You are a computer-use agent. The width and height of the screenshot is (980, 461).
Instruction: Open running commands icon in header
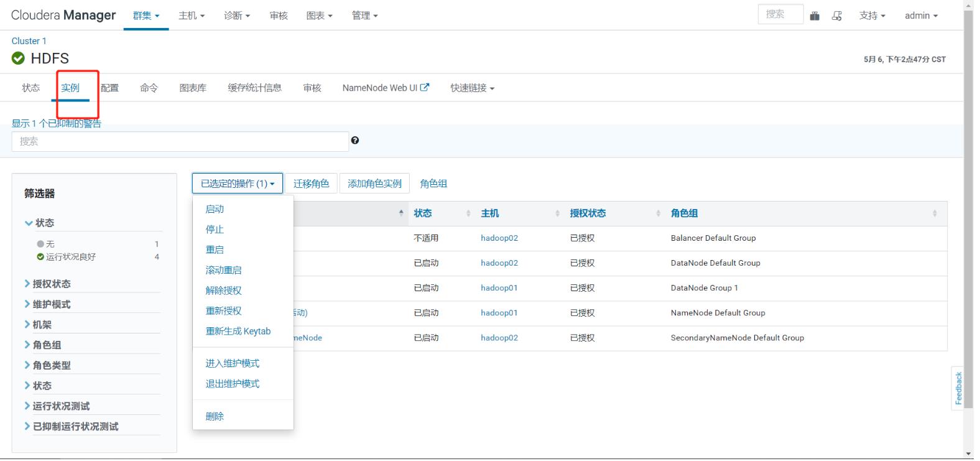coord(837,16)
